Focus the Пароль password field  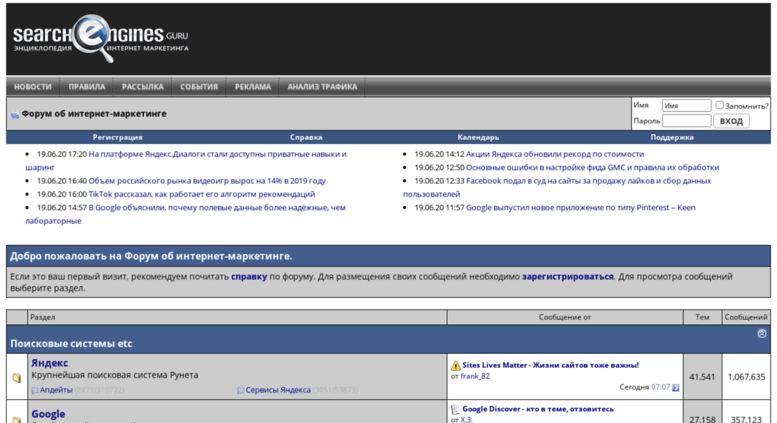[686, 121]
